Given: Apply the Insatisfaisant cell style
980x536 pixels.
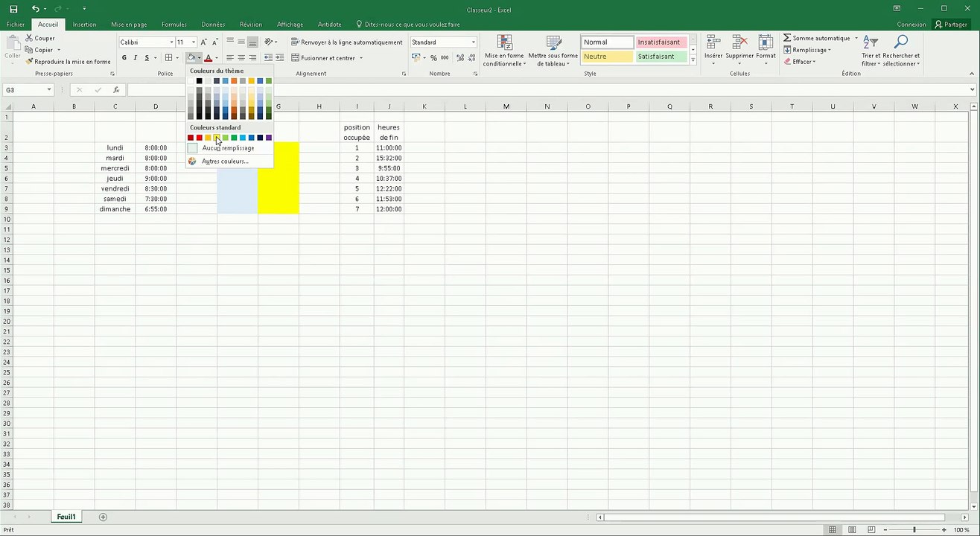Looking at the screenshot, I should point(661,42).
